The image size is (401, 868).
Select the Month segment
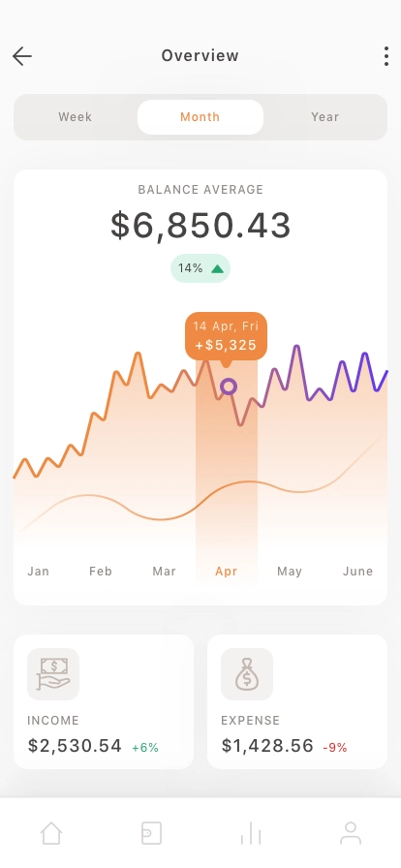click(200, 117)
